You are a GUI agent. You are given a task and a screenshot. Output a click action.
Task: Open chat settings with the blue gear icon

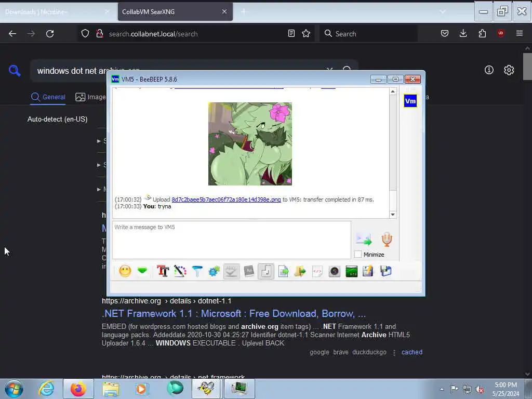tap(214, 271)
